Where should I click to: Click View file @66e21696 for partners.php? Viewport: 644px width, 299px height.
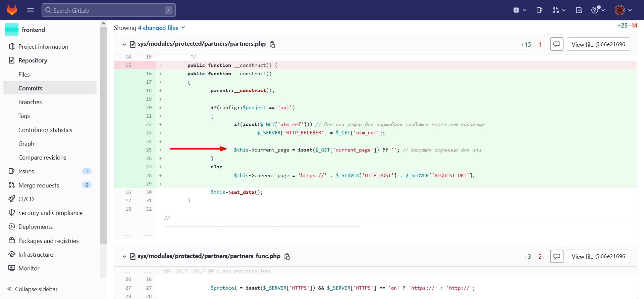(598, 44)
